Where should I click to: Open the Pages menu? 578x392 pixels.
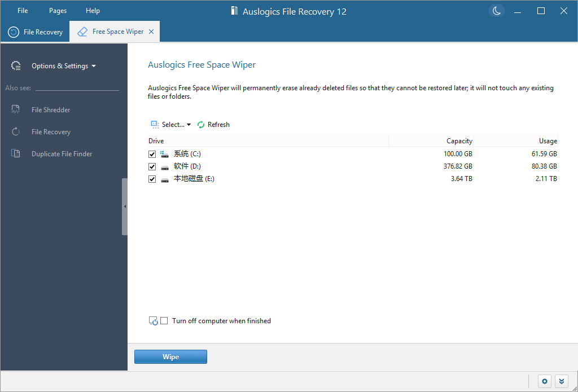57,10
